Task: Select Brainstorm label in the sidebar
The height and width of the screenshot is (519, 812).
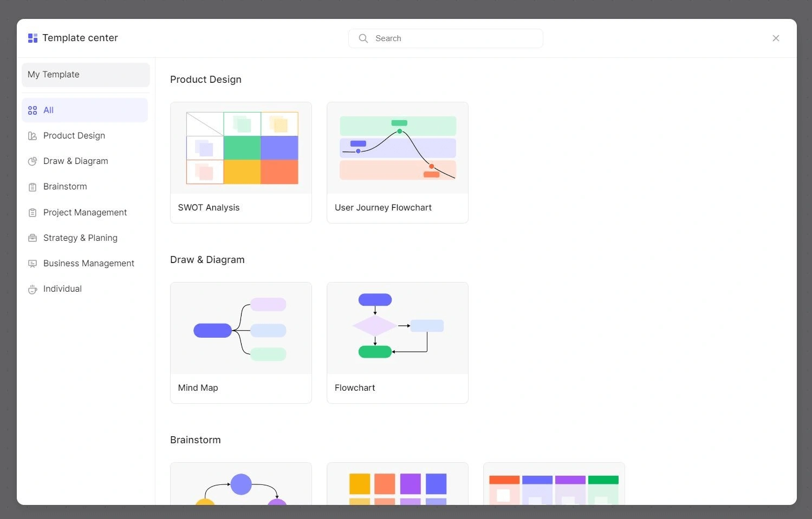Action: (65, 186)
